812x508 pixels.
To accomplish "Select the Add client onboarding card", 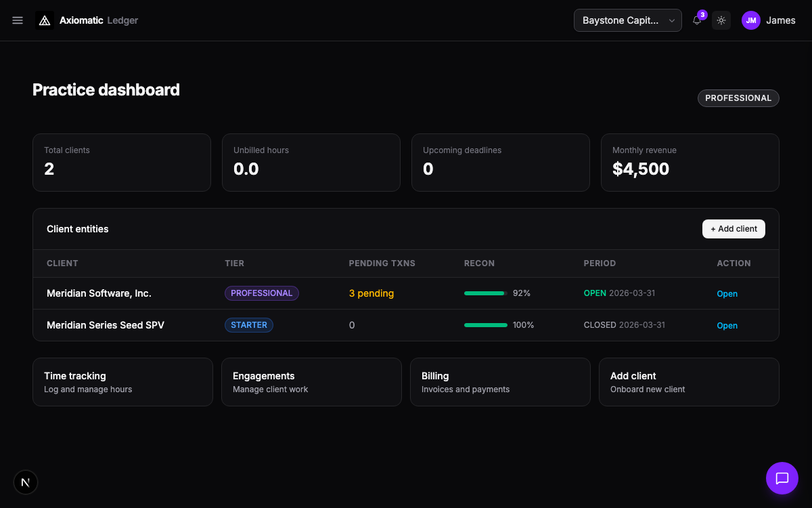I will [x=689, y=382].
